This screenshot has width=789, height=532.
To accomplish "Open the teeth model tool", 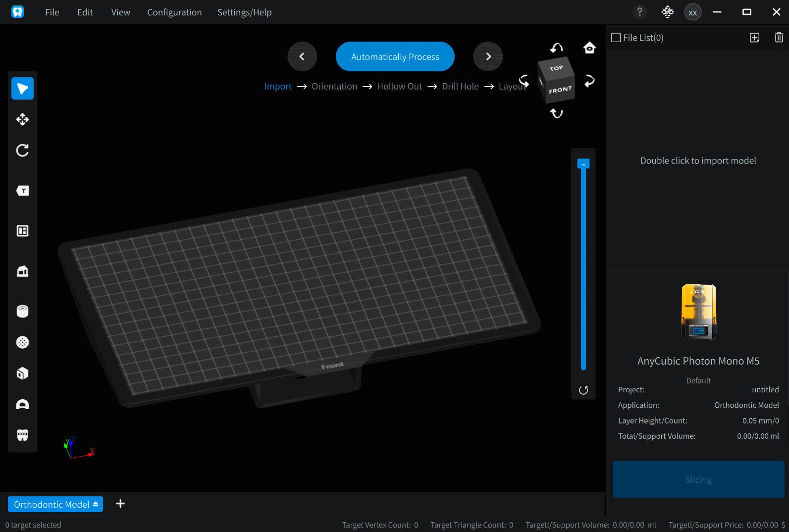I will [x=22, y=435].
